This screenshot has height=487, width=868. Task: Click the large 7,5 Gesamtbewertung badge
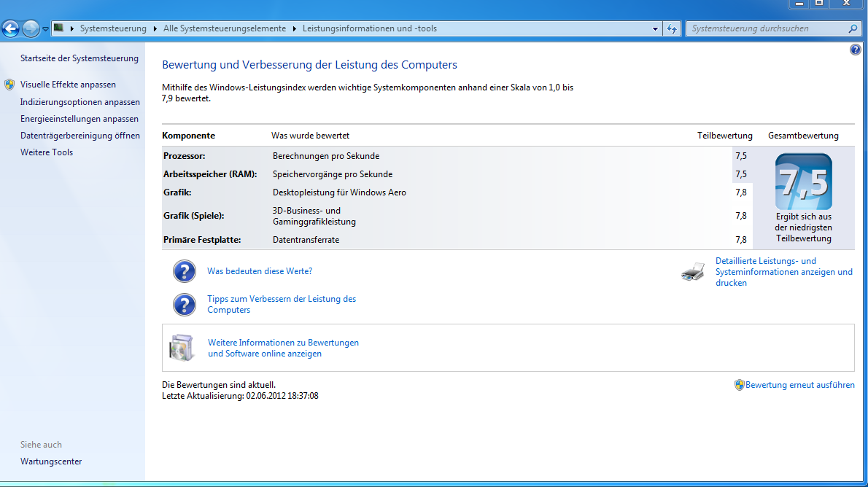pos(803,182)
